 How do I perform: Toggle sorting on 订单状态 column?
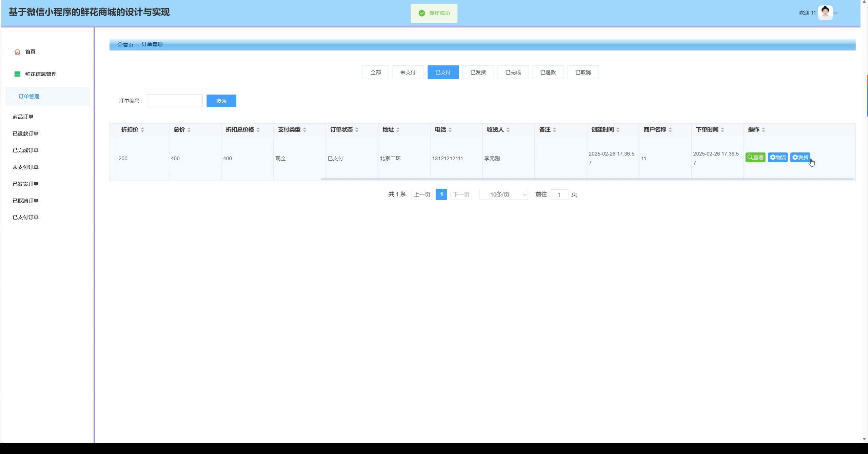(357, 130)
